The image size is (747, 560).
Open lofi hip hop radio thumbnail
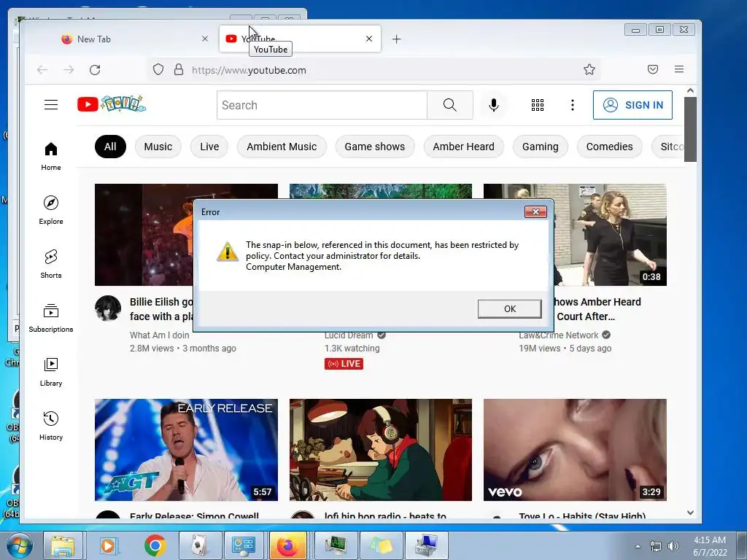click(381, 450)
